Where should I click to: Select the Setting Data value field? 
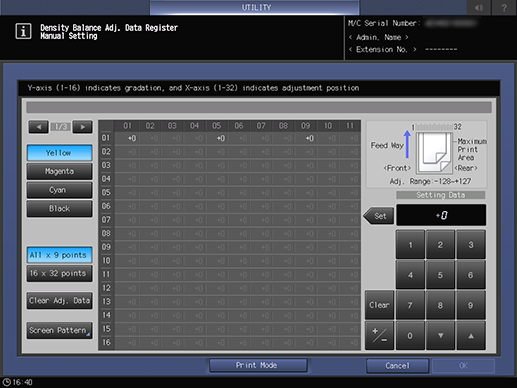441,215
